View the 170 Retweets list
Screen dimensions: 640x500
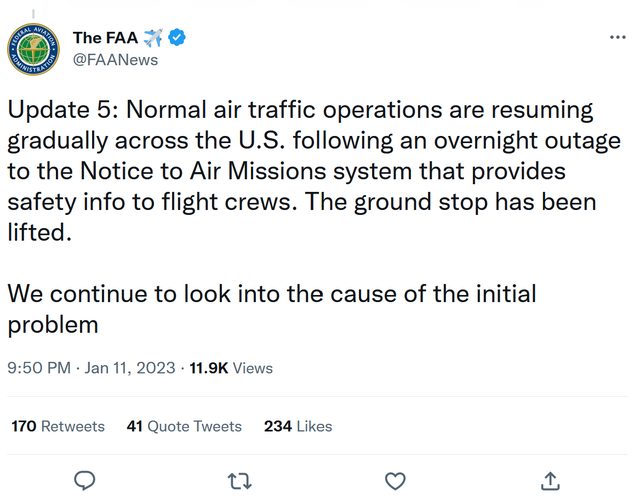[58, 426]
